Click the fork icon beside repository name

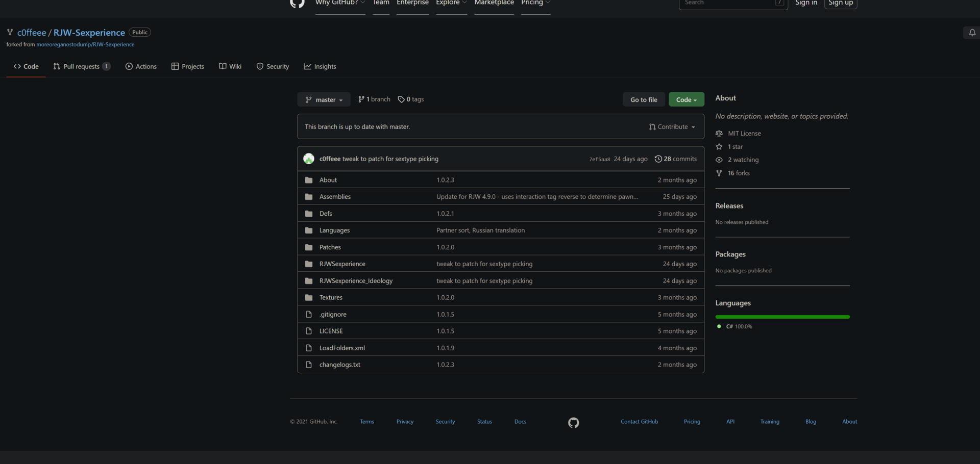pos(10,32)
